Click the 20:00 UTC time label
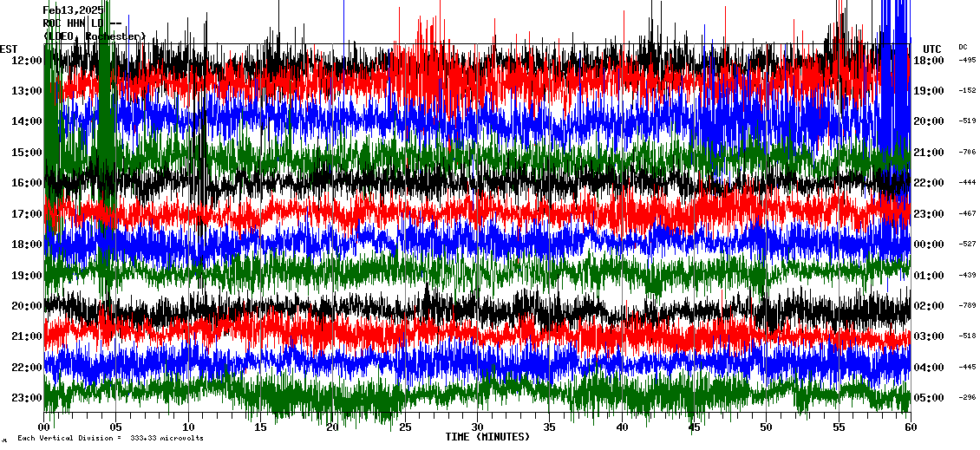 click(929, 122)
